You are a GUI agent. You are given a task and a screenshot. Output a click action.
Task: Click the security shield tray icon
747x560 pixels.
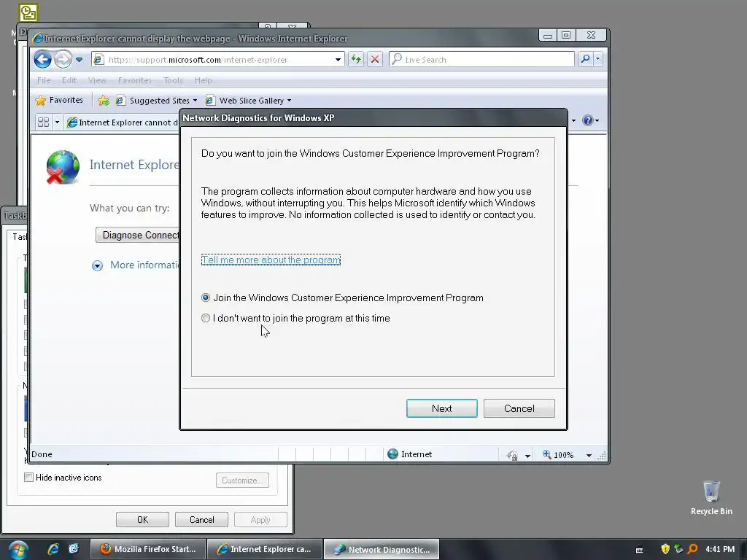pos(665,549)
